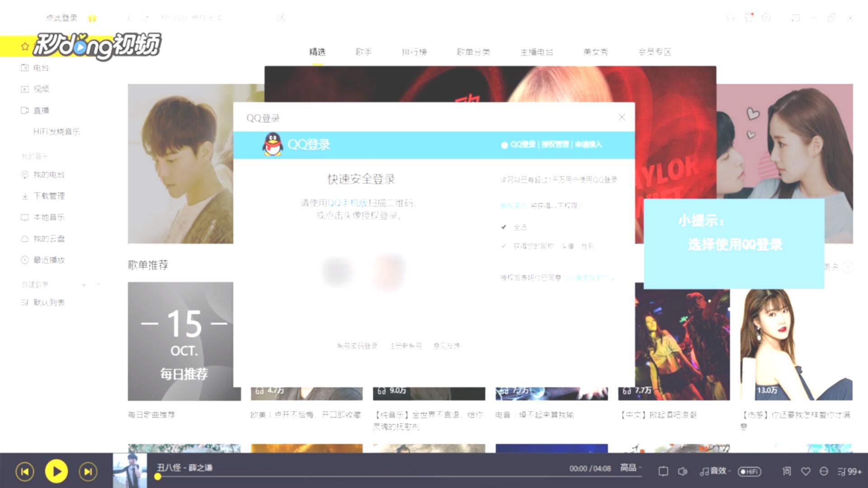
Task: Toggle the 全选 checkbox
Action: [x=504, y=227]
